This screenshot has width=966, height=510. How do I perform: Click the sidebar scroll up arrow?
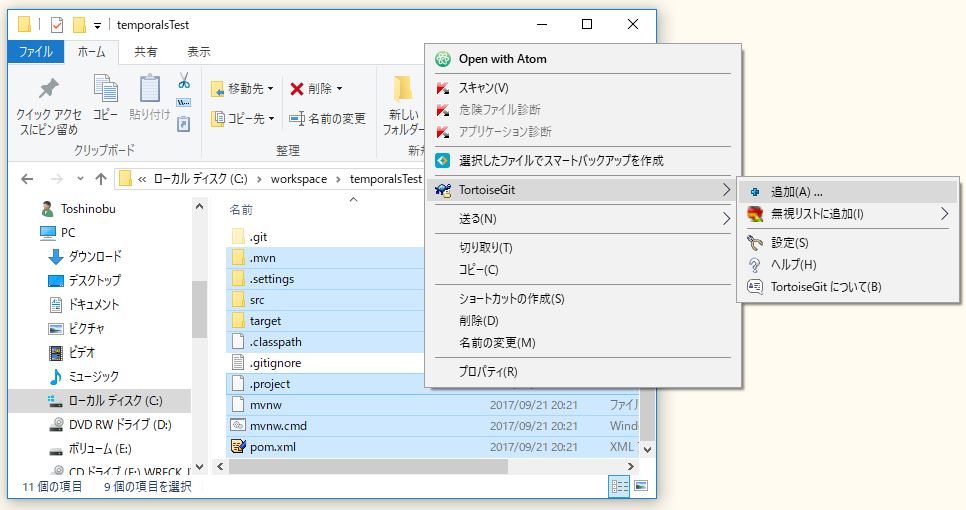199,207
